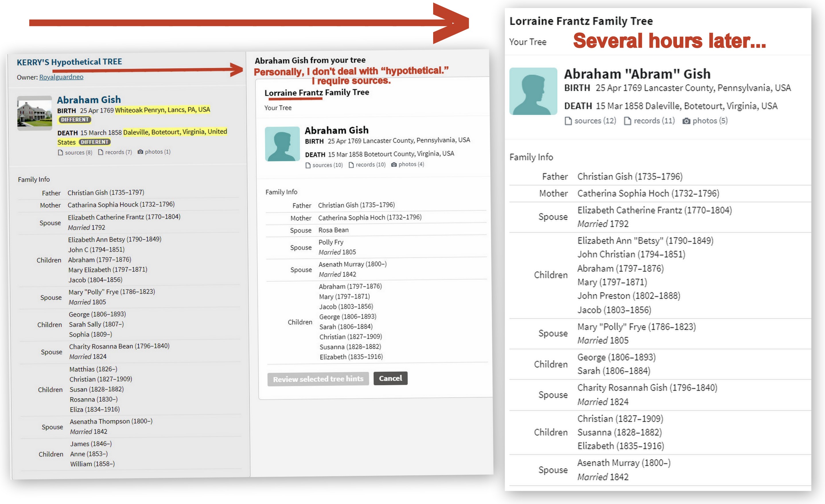This screenshot has width=825, height=504.
Task: Click photos (1) camera icon in Kerry's tree
Action: (140, 152)
